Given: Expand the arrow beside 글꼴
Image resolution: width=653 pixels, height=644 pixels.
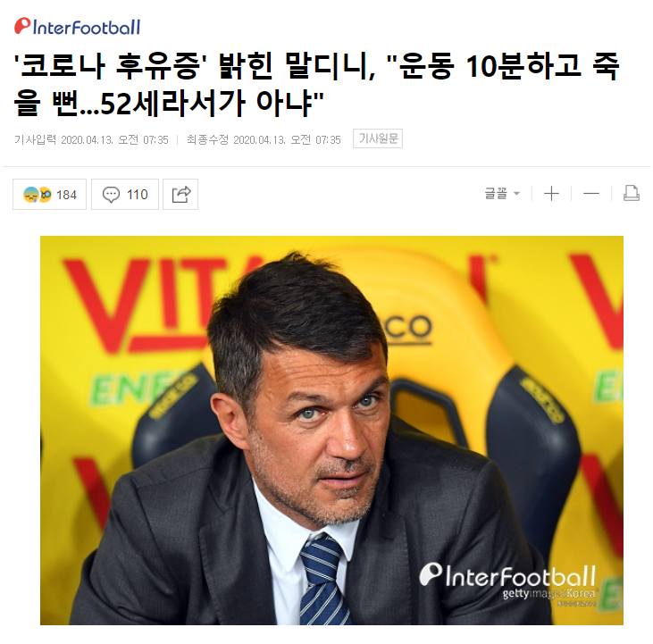Looking at the screenshot, I should pos(517,194).
